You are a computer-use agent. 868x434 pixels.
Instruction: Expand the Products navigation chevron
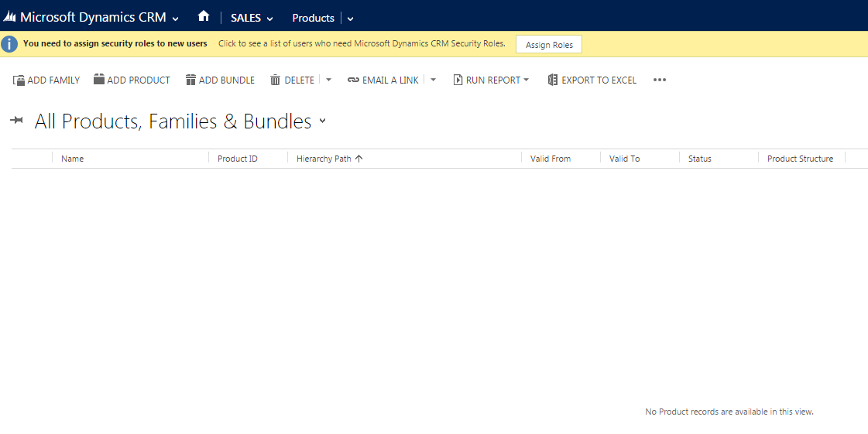click(x=350, y=19)
